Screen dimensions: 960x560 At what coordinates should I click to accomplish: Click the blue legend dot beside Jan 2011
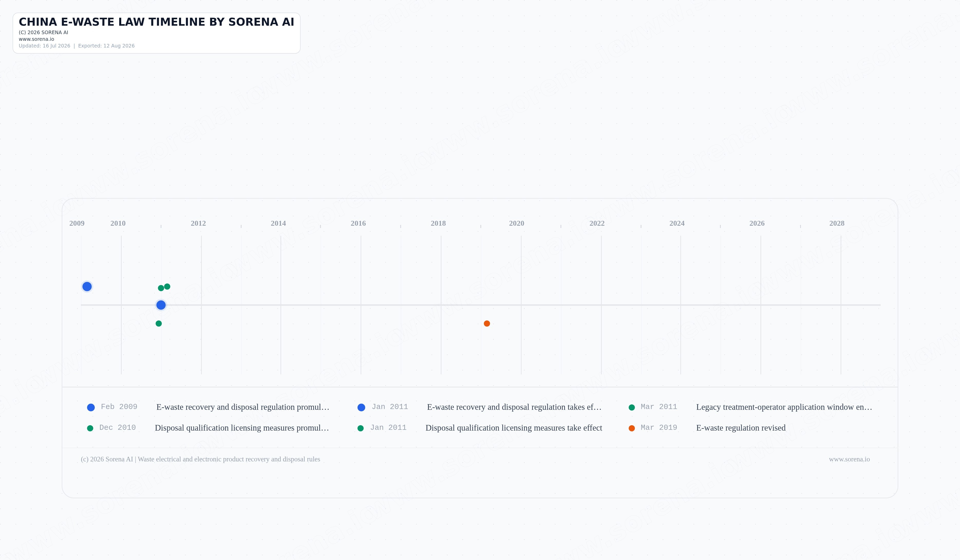(362, 408)
